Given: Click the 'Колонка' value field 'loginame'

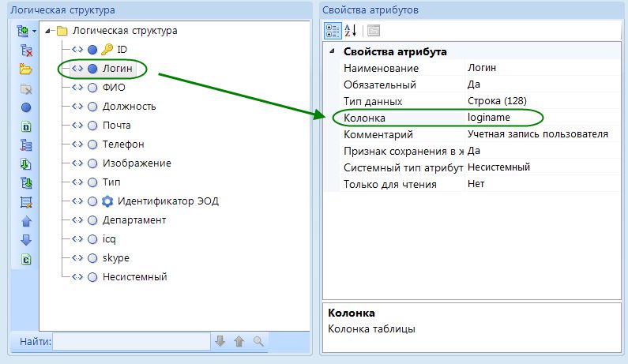Looking at the screenshot, I should pos(490,118).
